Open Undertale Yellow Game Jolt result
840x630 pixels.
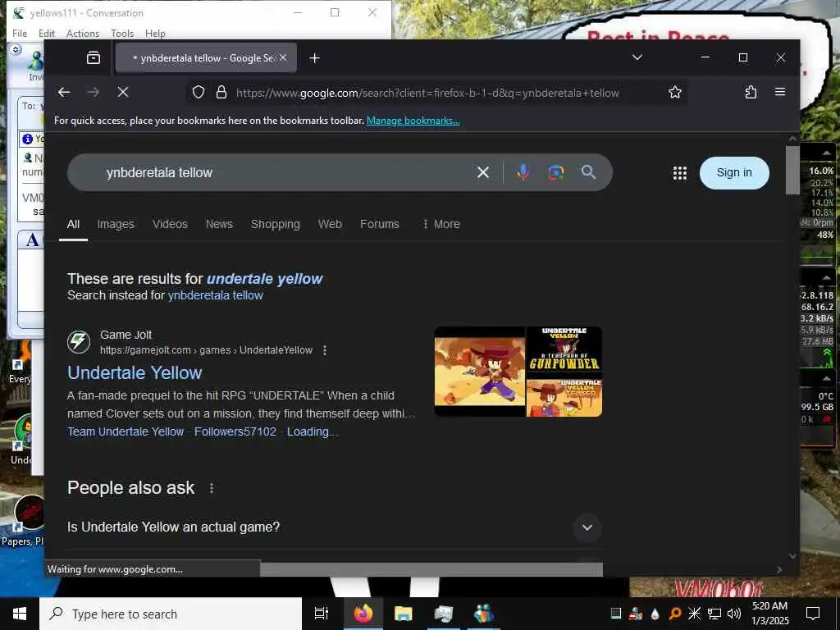[x=135, y=373]
